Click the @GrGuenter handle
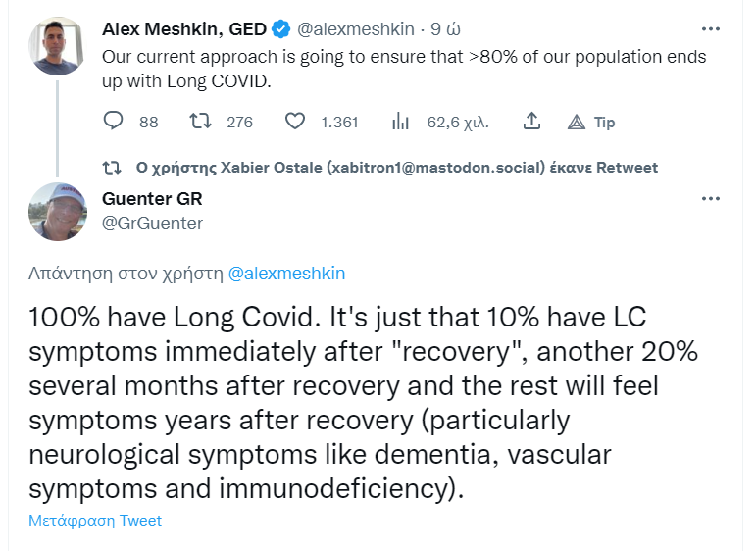 point(153,223)
